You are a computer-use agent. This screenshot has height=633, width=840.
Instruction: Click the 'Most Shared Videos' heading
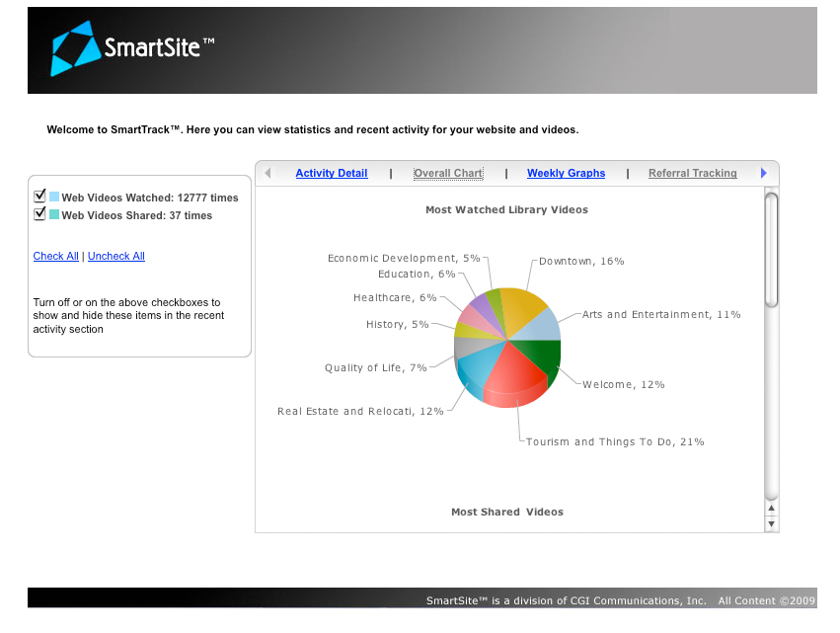pos(507,513)
